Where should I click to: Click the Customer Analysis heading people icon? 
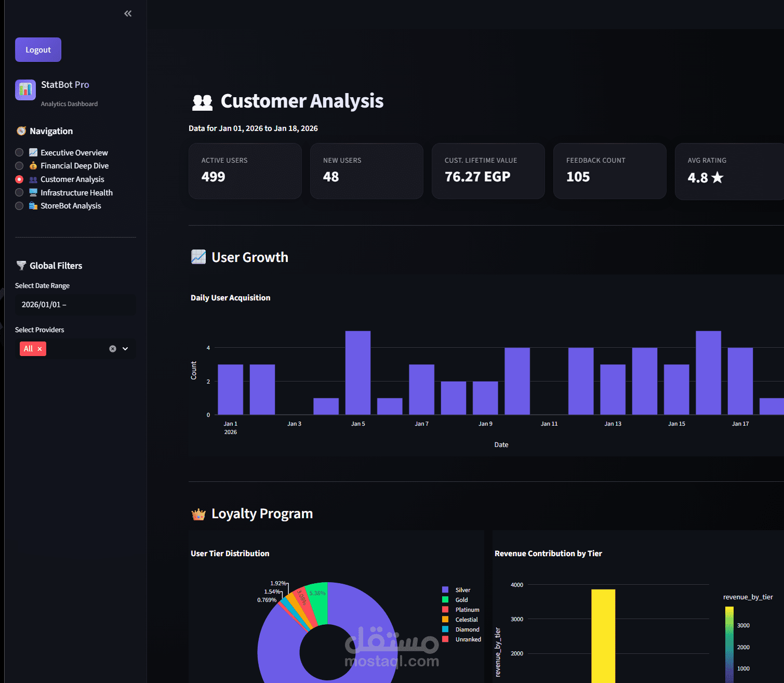point(203,102)
